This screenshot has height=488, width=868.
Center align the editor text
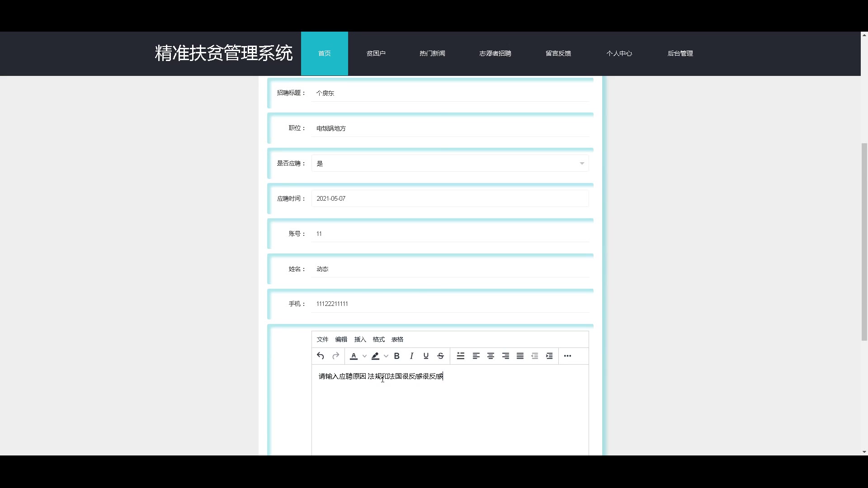(x=491, y=356)
